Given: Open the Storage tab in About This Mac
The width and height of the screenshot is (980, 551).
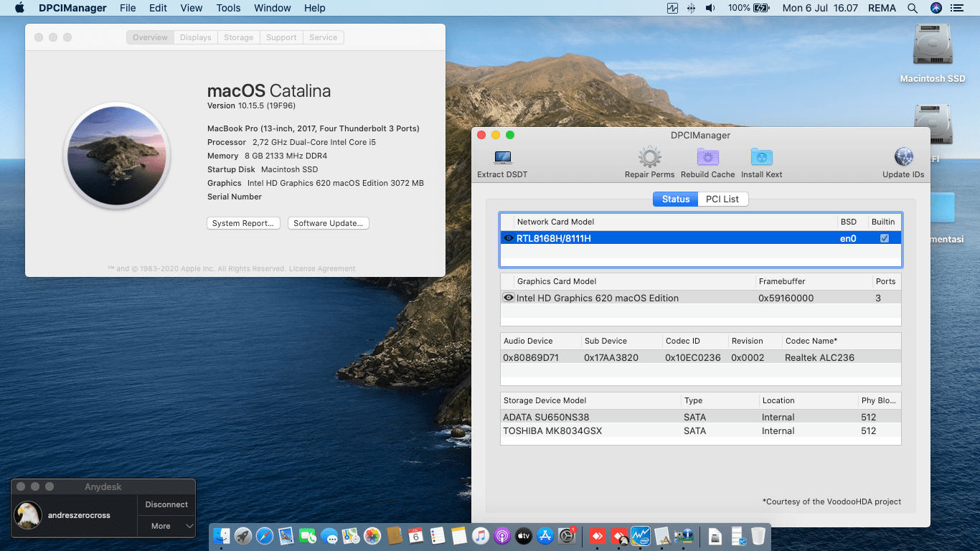Looking at the screenshot, I should coord(238,37).
